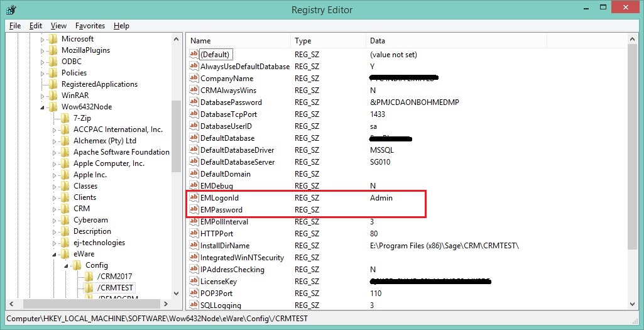Click the folder icon of Apache Software Foundation
This screenshot has height=330, width=644.
[65, 152]
